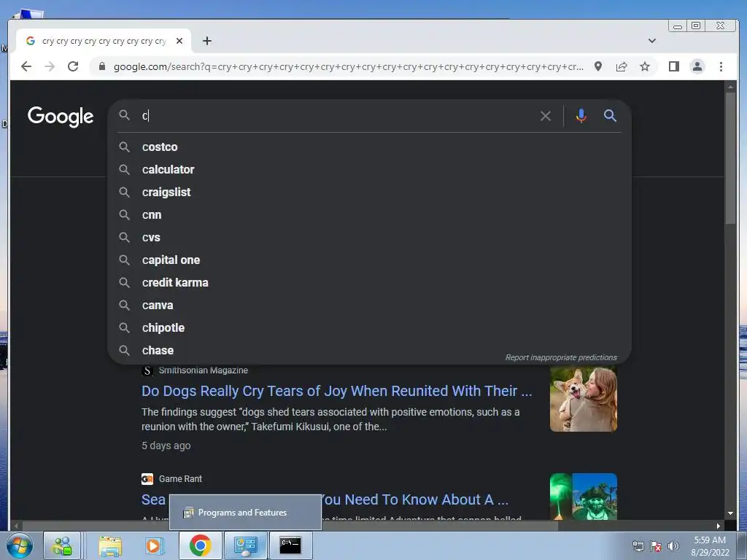The width and height of the screenshot is (747, 560).
Task: Select the 'canva' suggestion
Action: (370, 306)
